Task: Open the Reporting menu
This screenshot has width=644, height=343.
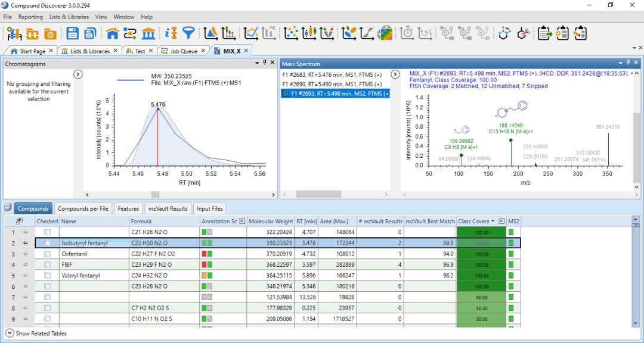Action: tap(30, 17)
